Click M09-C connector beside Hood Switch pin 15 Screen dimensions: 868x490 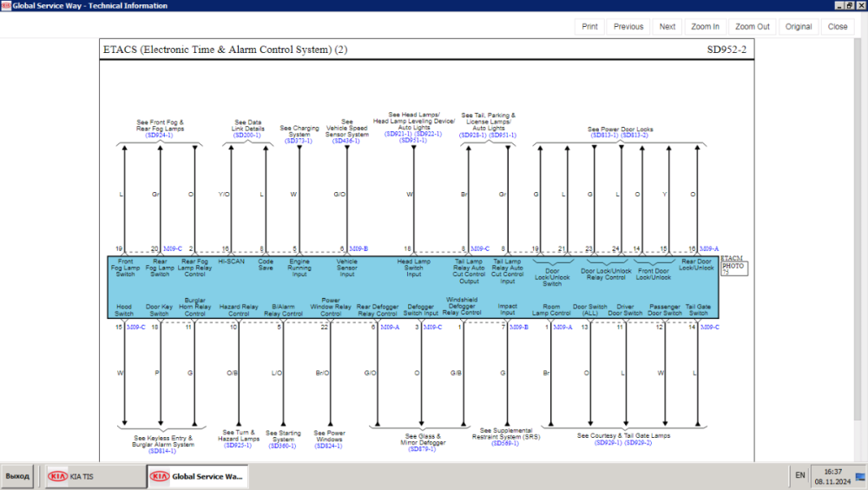point(136,327)
